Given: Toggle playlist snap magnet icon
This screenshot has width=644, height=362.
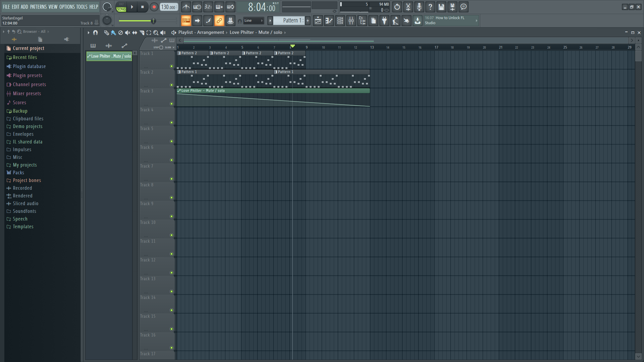Looking at the screenshot, I should (x=95, y=33).
